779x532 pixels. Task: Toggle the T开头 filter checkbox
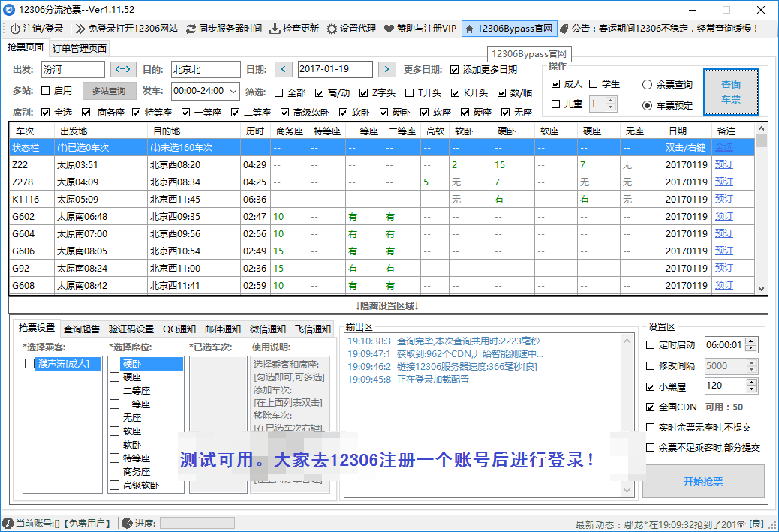tap(409, 93)
